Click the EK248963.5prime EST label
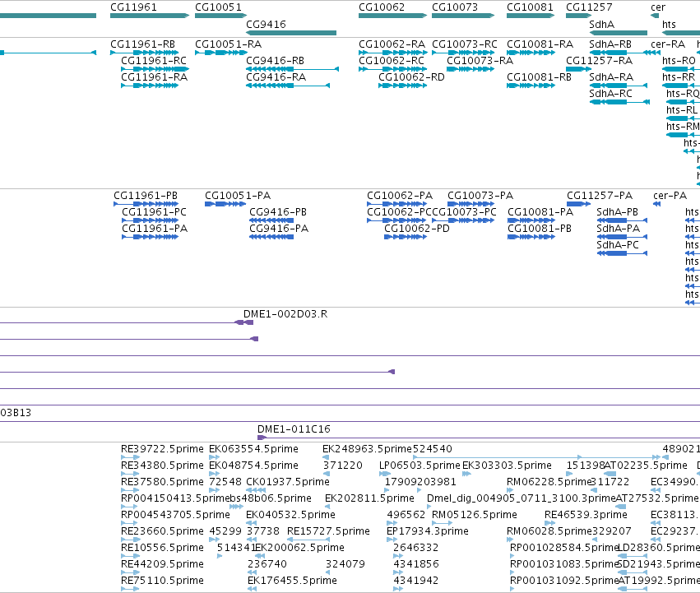This screenshot has width=700, height=593. (x=368, y=449)
